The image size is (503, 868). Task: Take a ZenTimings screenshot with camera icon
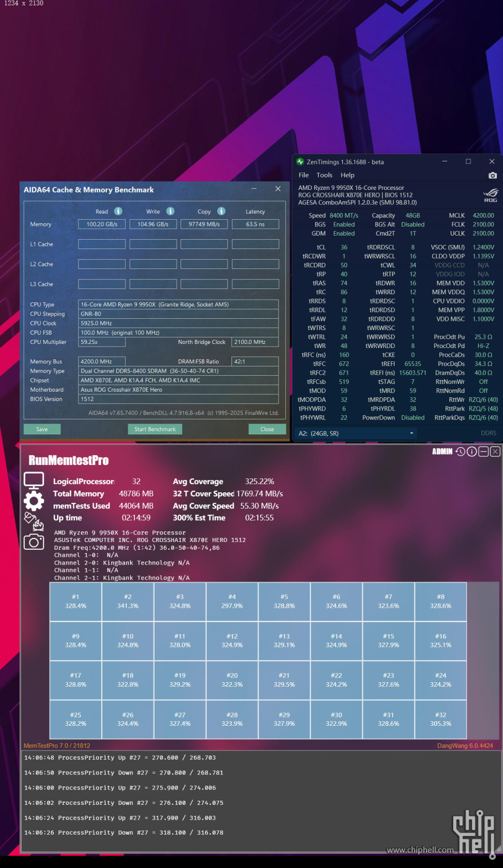(x=492, y=176)
